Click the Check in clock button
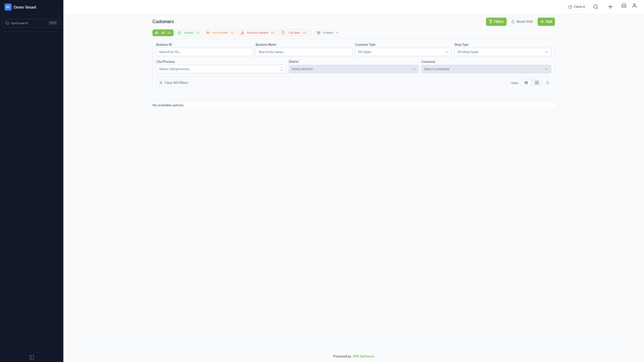Viewport: 644px width, 362px height. tap(577, 7)
